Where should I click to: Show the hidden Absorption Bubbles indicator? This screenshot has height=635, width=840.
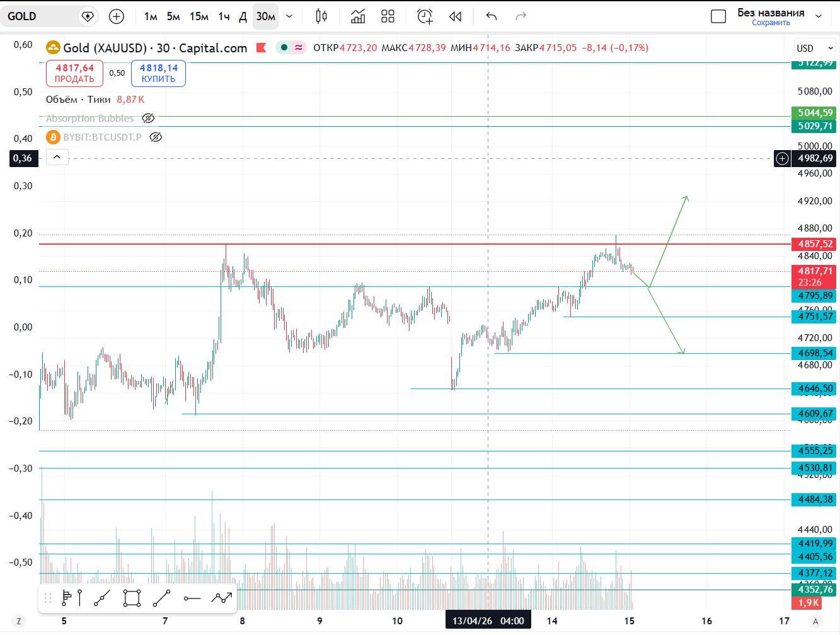148,118
